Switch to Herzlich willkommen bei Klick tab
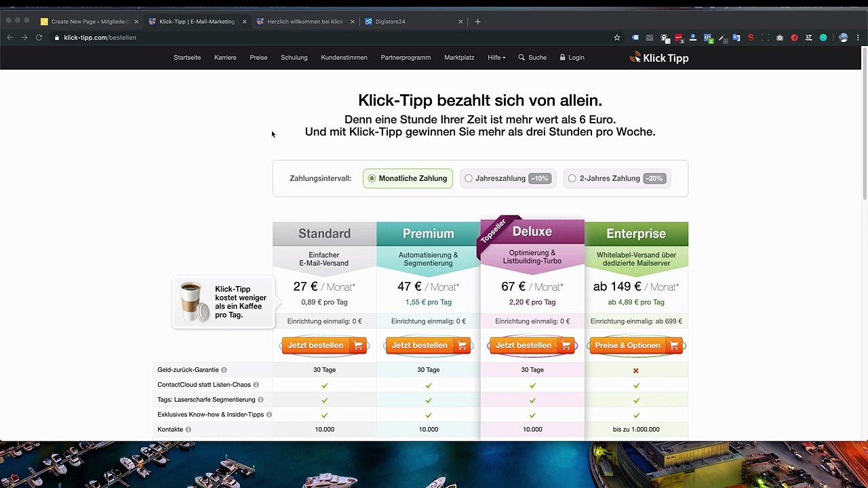Image resolution: width=868 pixels, height=488 pixels. click(x=305, y=22)
